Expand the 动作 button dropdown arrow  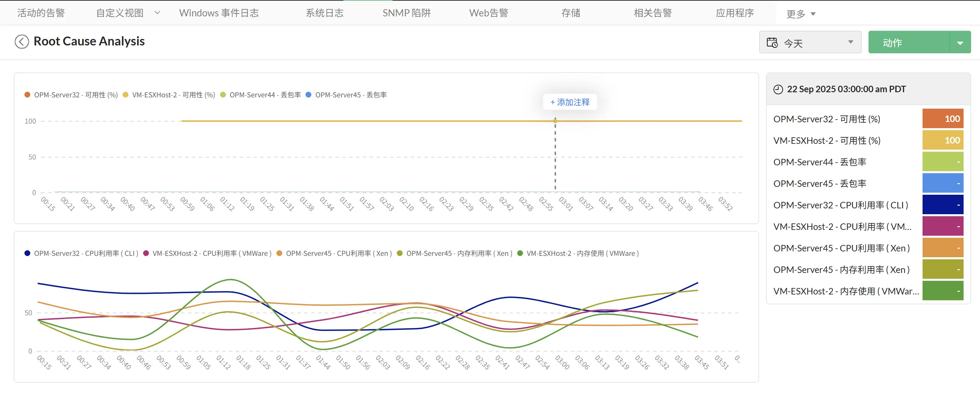[960, 43]
